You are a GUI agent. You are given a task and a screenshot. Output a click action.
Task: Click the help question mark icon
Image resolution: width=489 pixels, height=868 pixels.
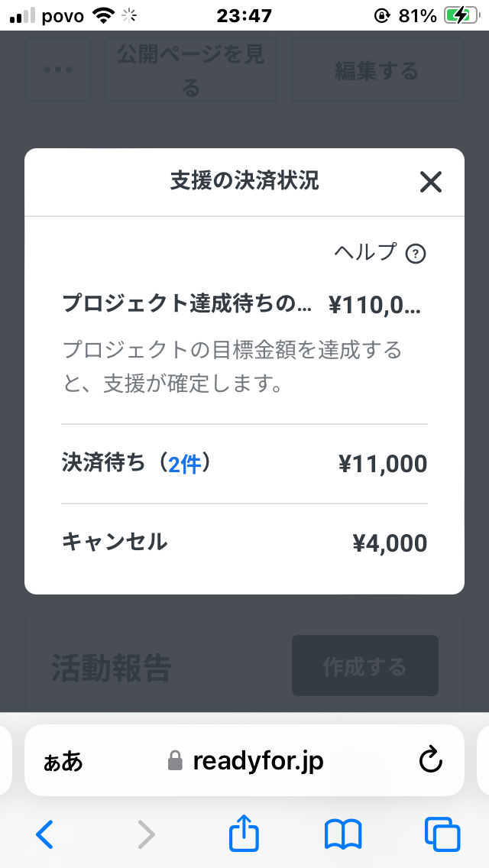pyautogui.click(x=415, y=254)
